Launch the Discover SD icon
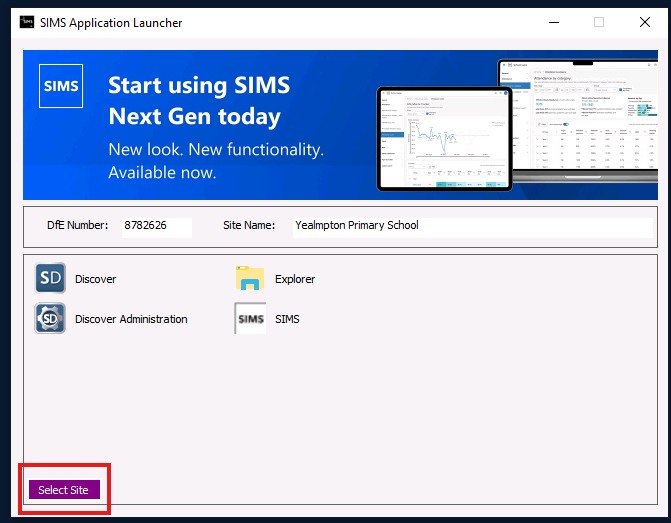The image size is (671, 523). click(50, 278)
